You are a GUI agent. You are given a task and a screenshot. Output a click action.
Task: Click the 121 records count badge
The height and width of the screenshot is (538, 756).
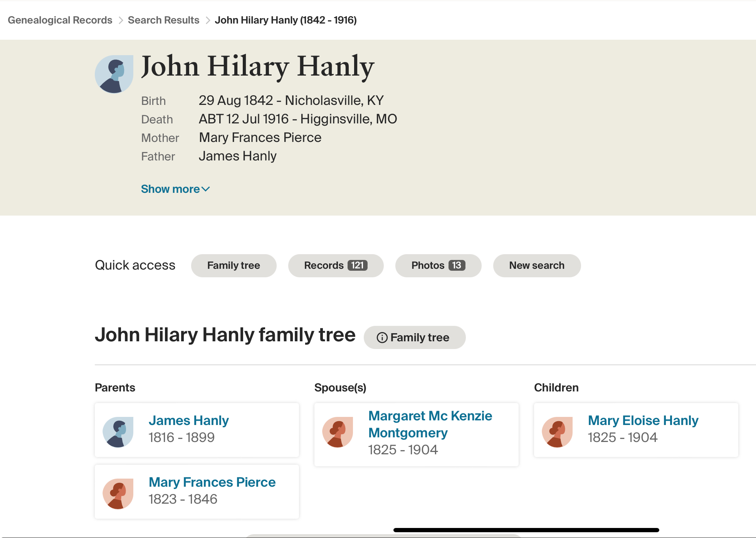(x=357, y=265)
